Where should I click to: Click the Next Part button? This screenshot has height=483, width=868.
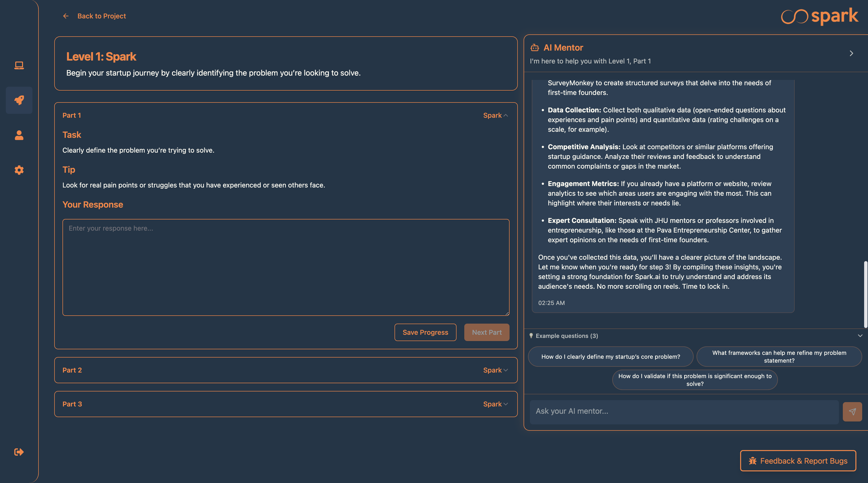coord(487,332)
